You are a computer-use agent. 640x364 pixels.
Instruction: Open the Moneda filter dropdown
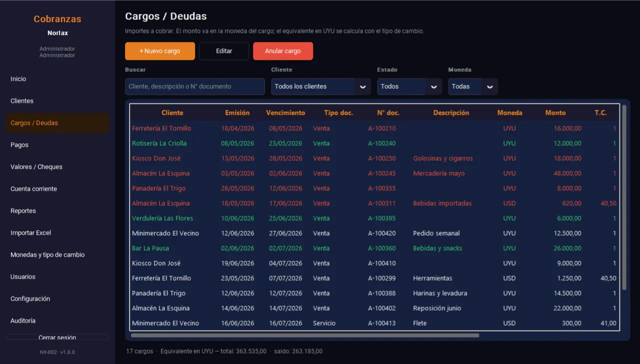473,86
